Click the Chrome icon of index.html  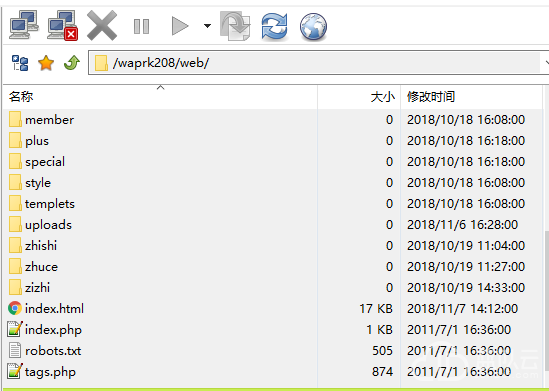[x=15, y=308]
